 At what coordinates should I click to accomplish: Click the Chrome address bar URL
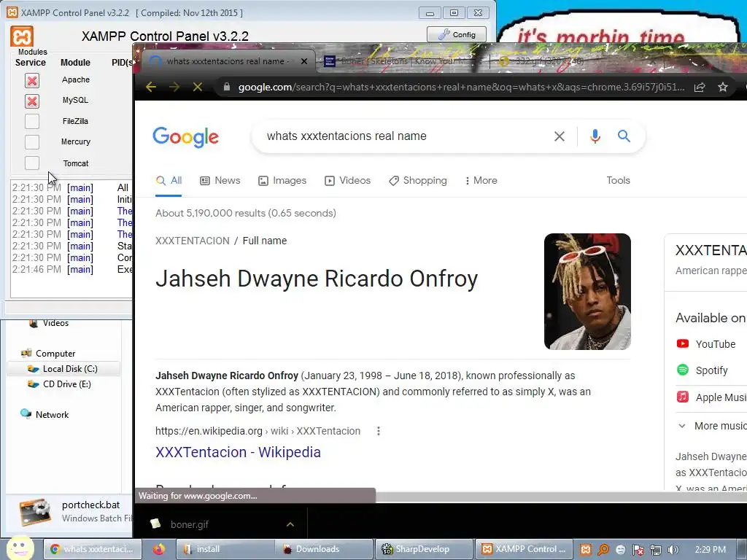click(461, 87)
